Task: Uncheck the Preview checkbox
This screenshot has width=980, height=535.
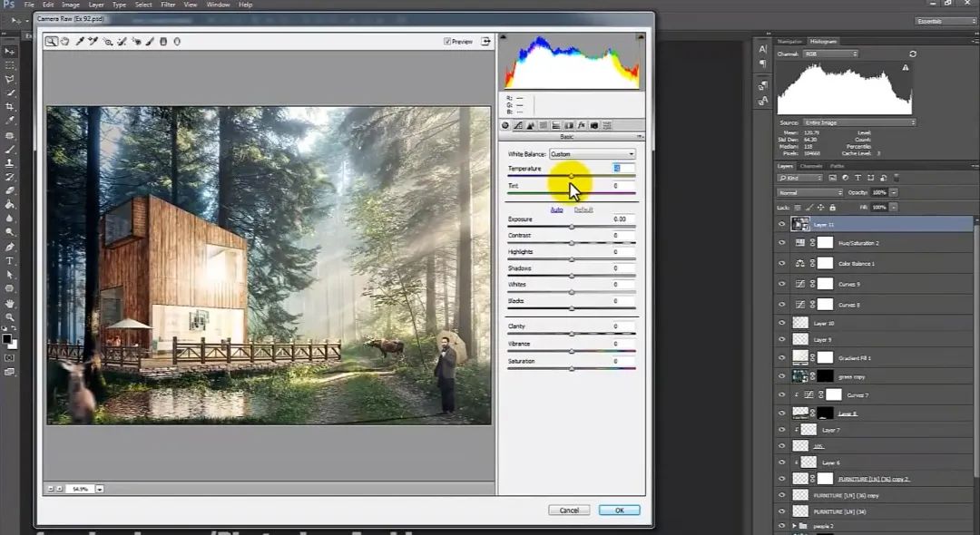Action: click(x=447, y=41)
